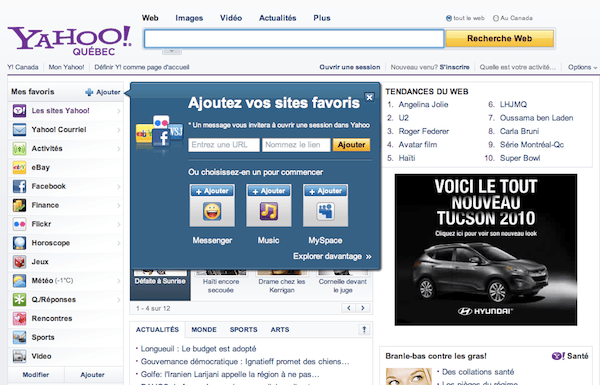Click the Jeux dice icon
This screenshot has height=385, width=600.
click(20, 262)
